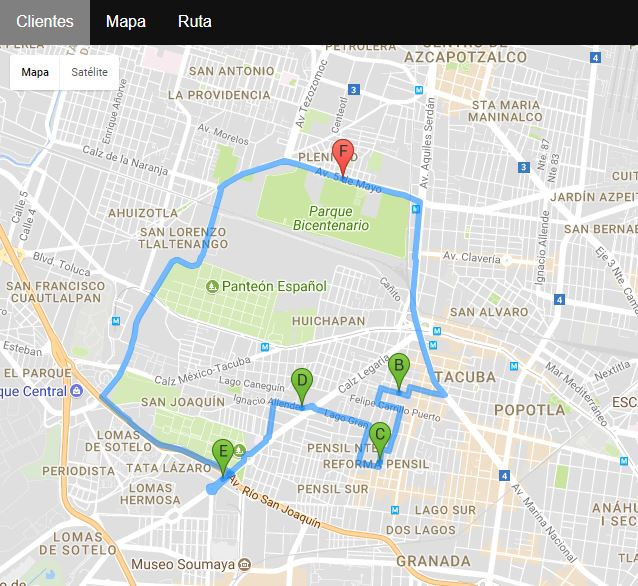Click the Parque Central place icon
This screenshot has height=586, width=638.
(76, 391)
